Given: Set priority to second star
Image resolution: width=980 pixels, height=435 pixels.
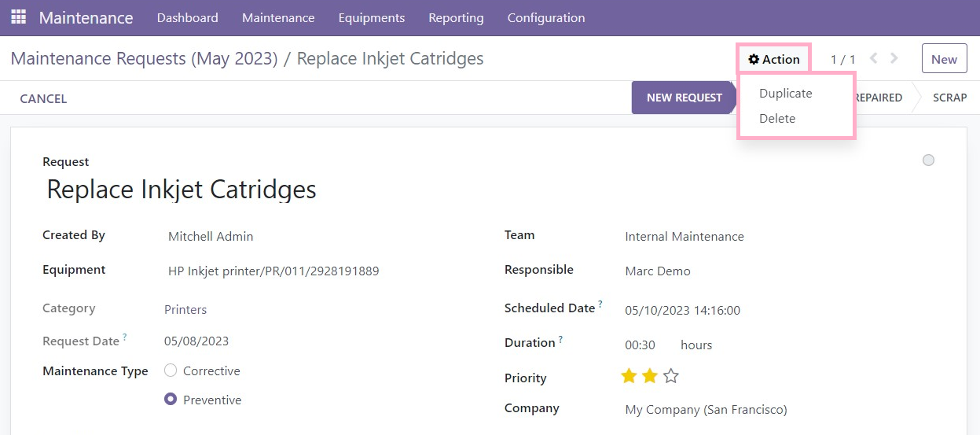Looking at the screenshot, I should click(649, 376).
